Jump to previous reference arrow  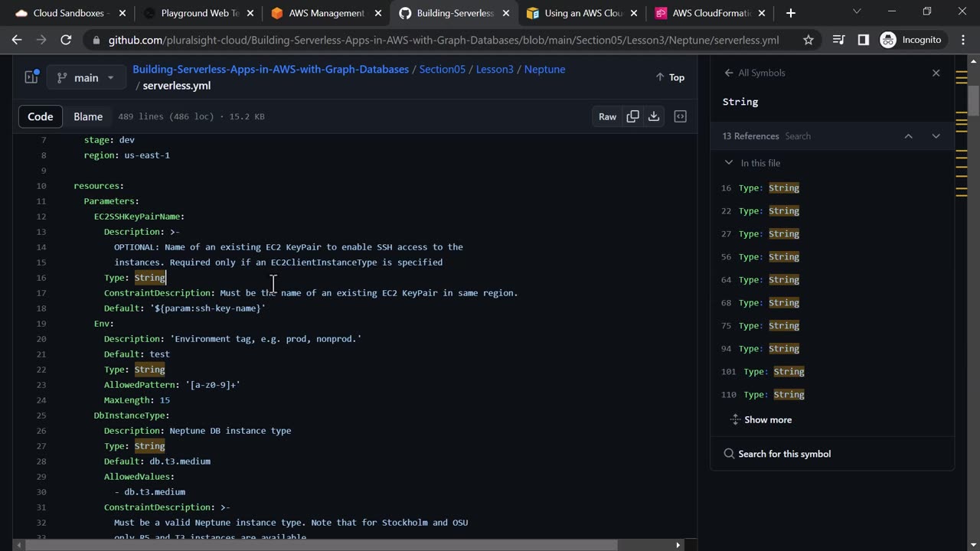tap(908, 136)
